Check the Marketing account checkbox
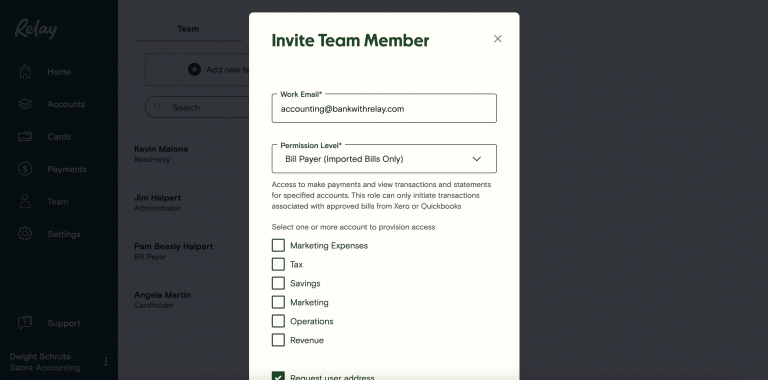 278,302
